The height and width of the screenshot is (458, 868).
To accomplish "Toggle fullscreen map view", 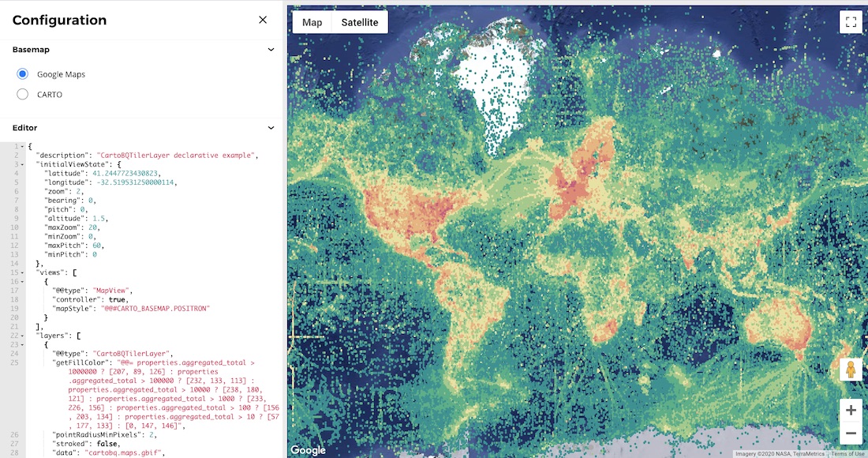I will (851, 22).
